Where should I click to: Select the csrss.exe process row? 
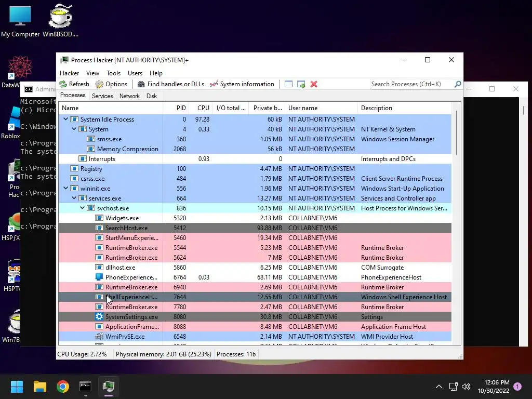pyautogui.click(x=255, y=179)
